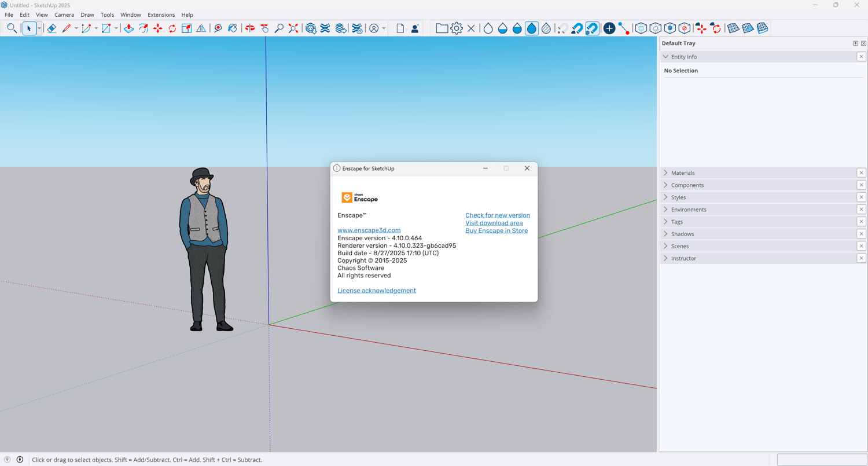Click the person with sparkle icon
This screenshot has width=868, height=466.
coord(415,28)
